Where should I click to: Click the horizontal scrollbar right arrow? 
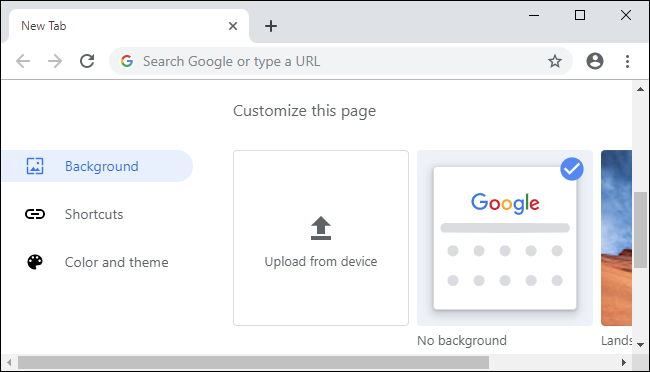[x=624, y=362]
